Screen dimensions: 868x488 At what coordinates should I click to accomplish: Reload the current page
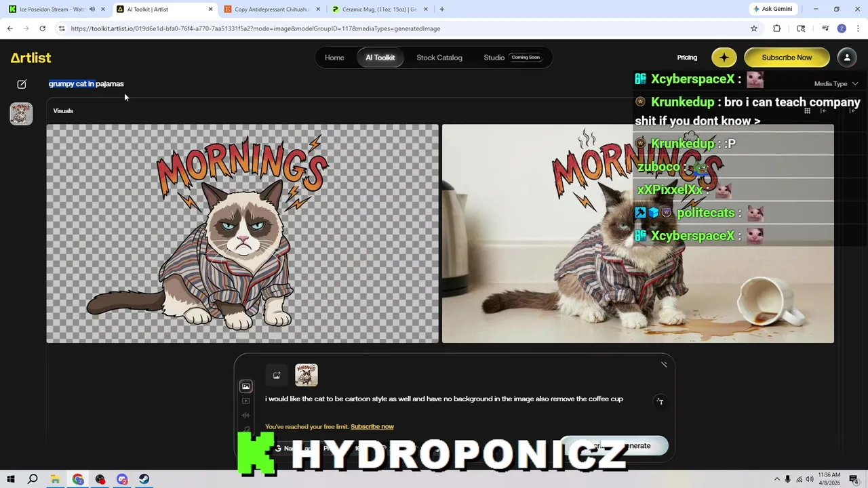pyautogui.click(x=42, y=28)
